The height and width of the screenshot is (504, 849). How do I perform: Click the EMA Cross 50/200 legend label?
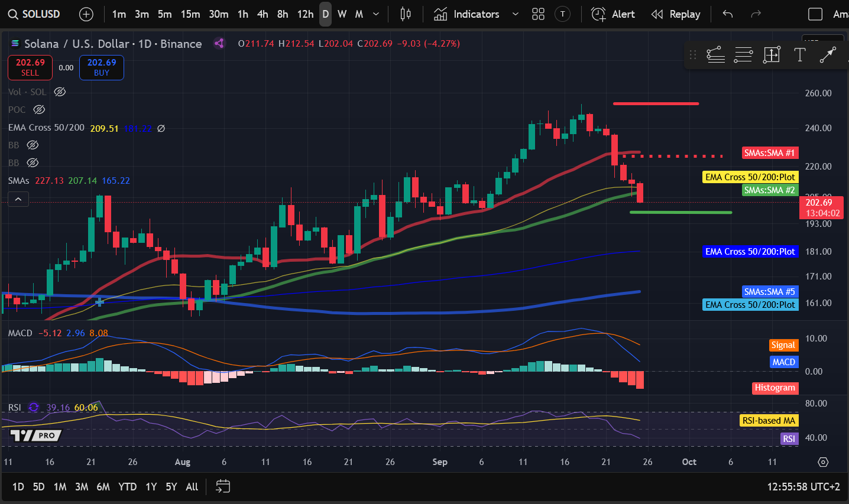(46, 128)
